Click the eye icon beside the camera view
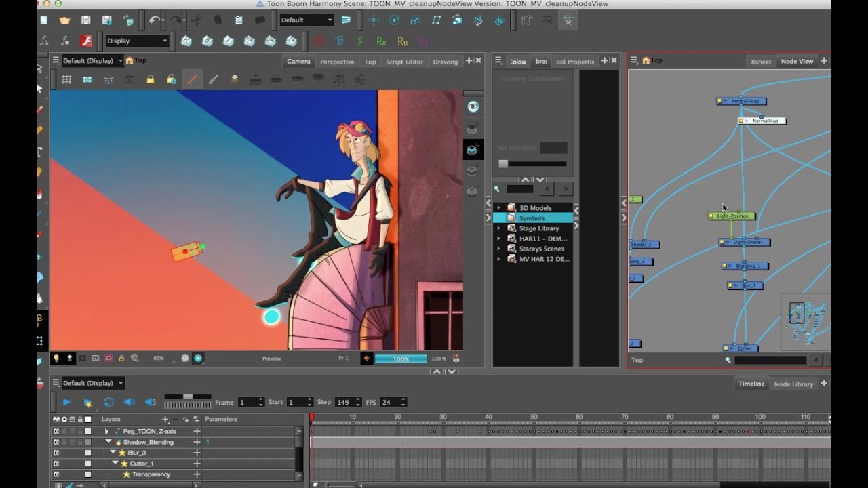The width and height of the screenshot is (868, 488). [x=473, y=106]
